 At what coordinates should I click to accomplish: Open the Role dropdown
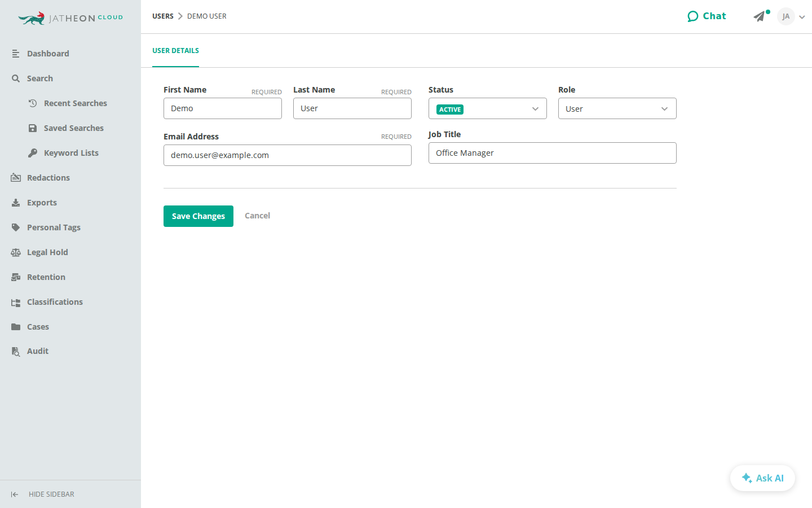point(617,108)
